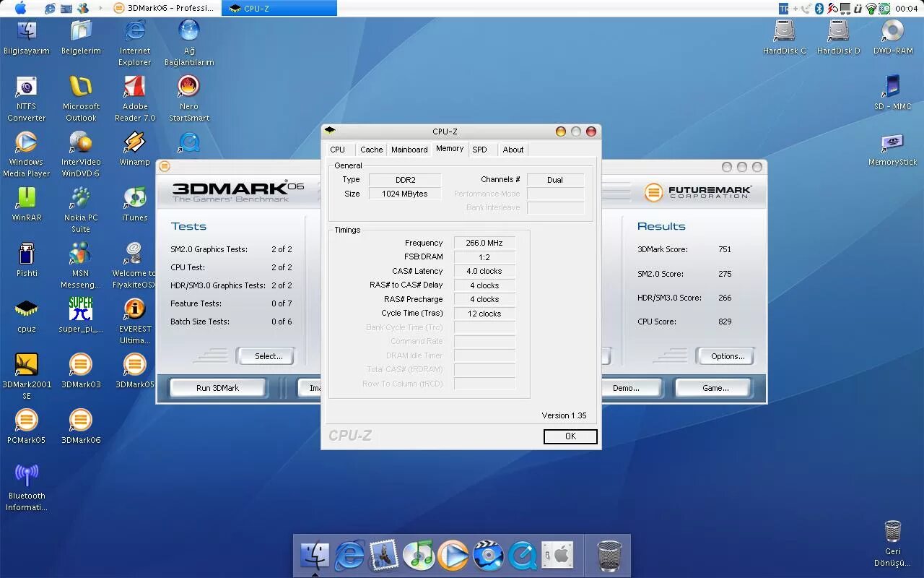Open the Bilgisayarım desktop icon
Viewport: 924px width, 578px height.
tap(27, 31)
